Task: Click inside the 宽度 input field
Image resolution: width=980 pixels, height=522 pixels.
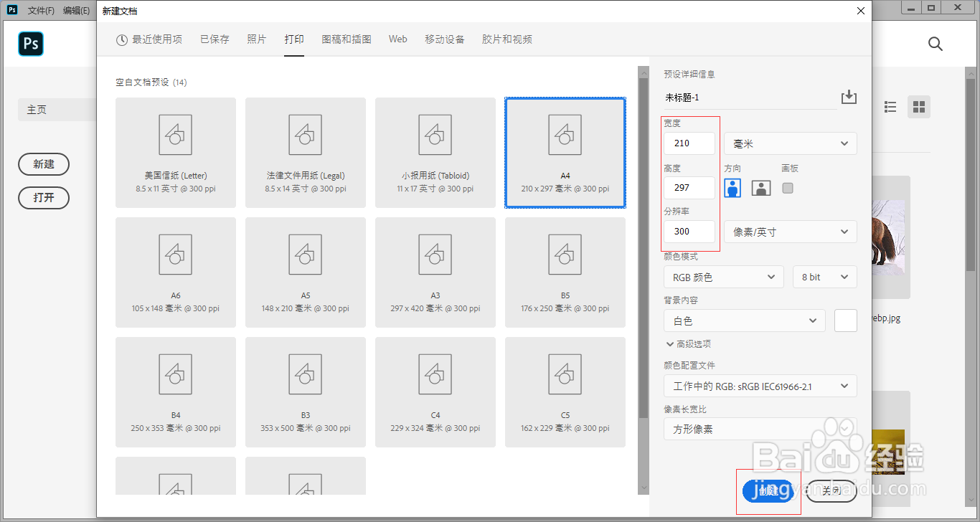Action: pos(688,143)
